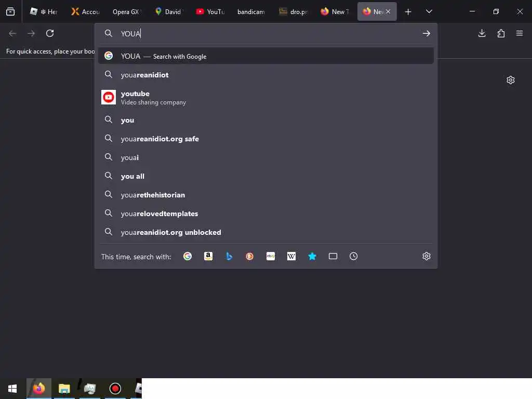Open a new tab with plus button
This screenshot has height=399, width=532.
pyautogui.click(x=408, y=12)
